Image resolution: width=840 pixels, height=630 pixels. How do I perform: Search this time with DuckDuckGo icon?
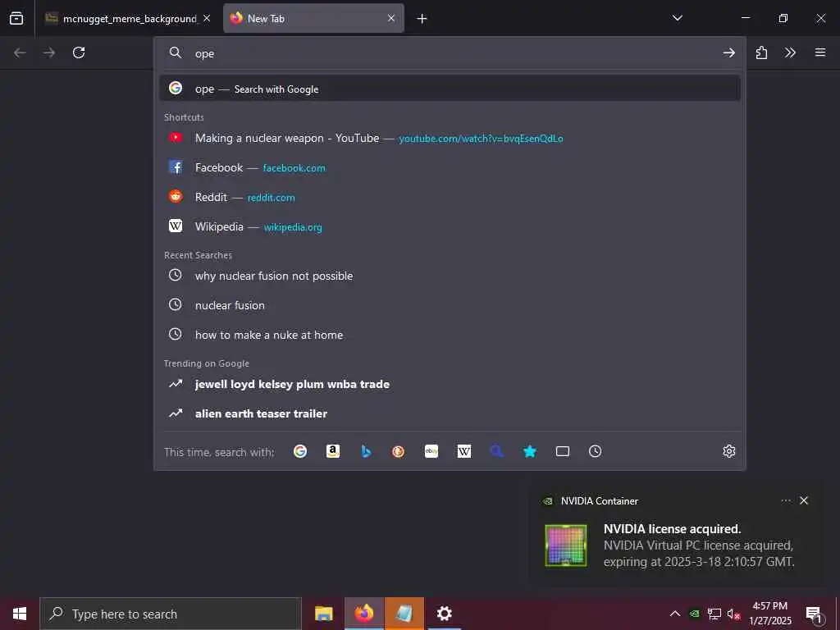click(398, 452)
